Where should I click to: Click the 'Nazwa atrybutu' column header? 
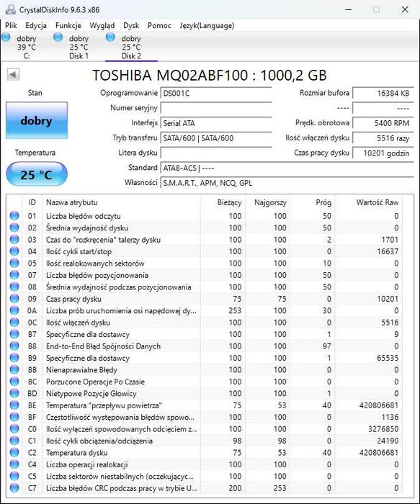(121, 202)
